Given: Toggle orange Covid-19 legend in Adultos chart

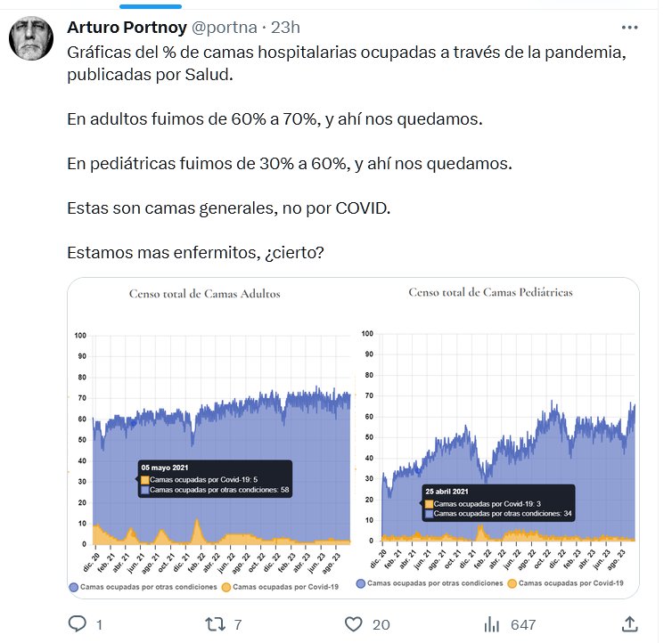Looking at the screenshot, I should pos(226,587).
